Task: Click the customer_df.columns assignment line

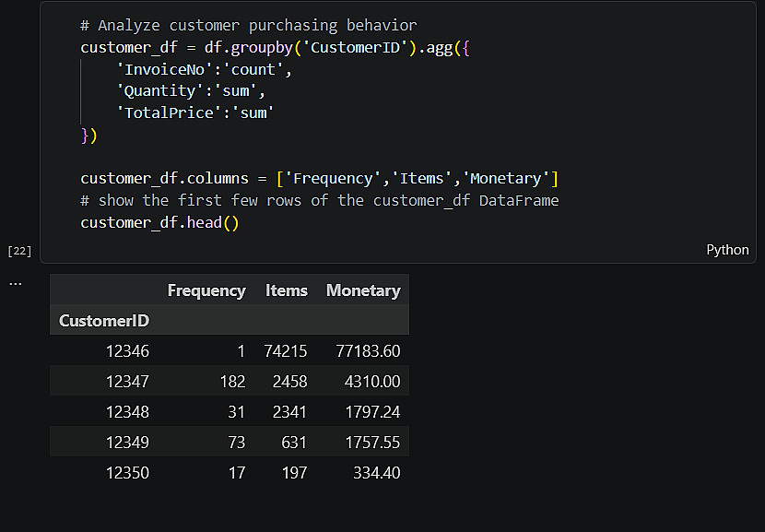Action: (319, 179)
